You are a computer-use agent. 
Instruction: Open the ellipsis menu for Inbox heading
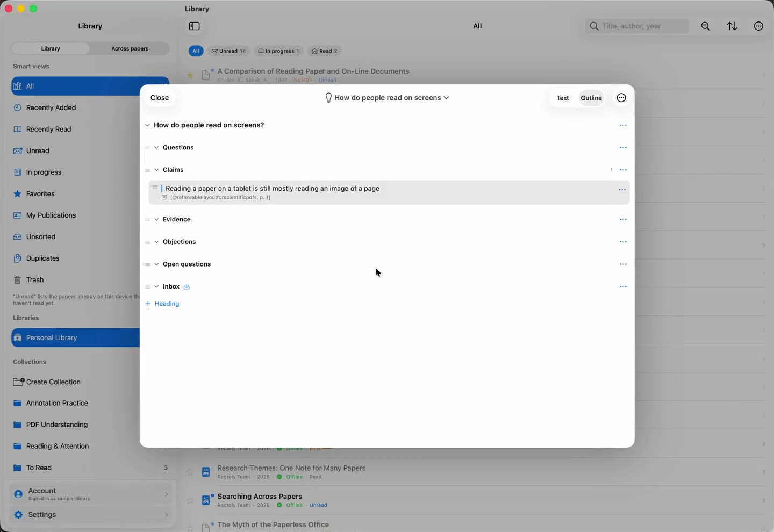tap(623, 286)
